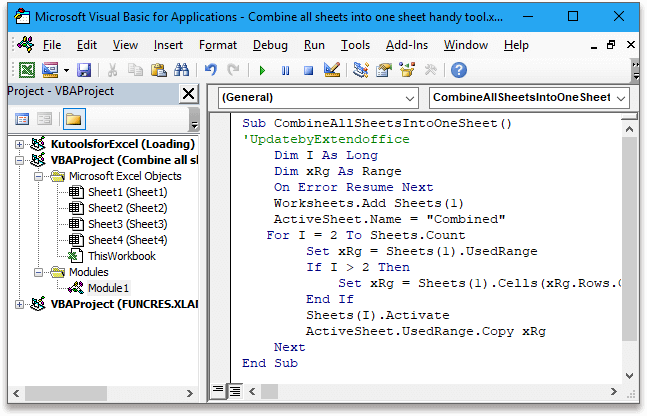Expand the VBAProject (FUNCRES.XLAM) node

click(x=19, y=305)
